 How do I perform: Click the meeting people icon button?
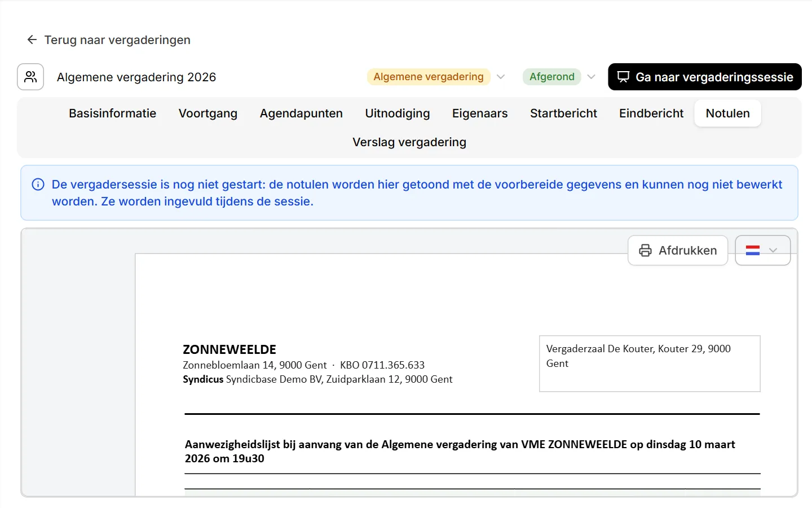pos(30,77)
